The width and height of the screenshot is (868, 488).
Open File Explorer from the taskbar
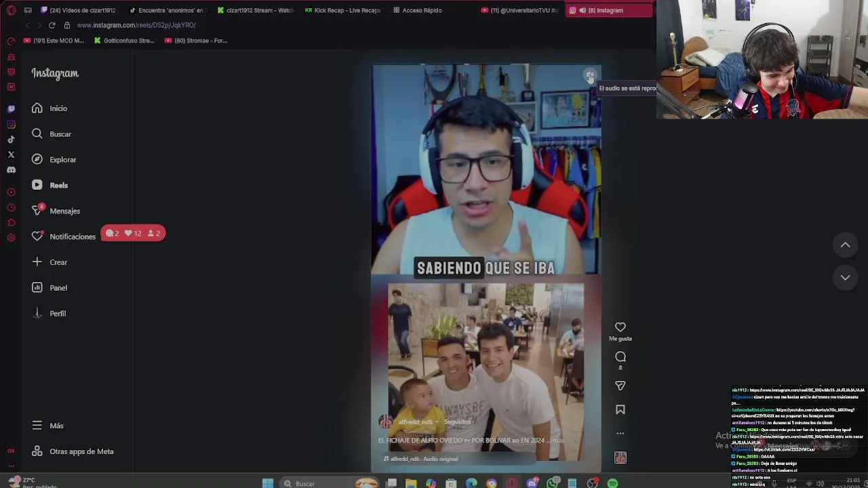[x=411, y=483]
